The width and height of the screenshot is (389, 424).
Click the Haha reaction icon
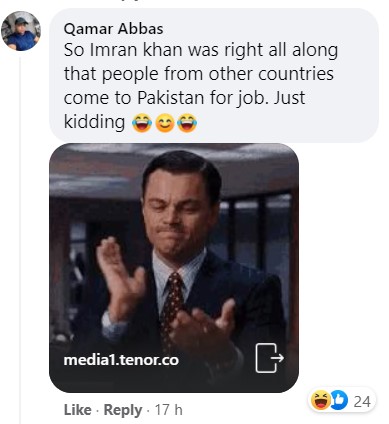[x=320, y=400]
